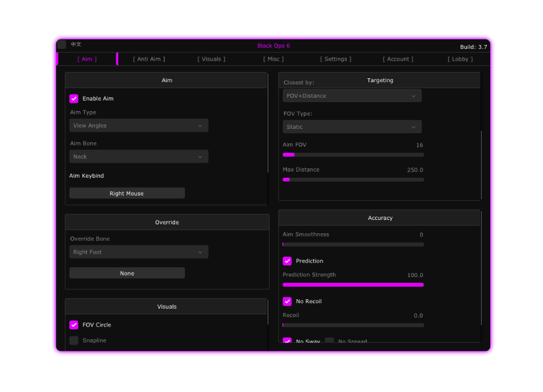Click the Build: 3.7 label

click(474, 47)
